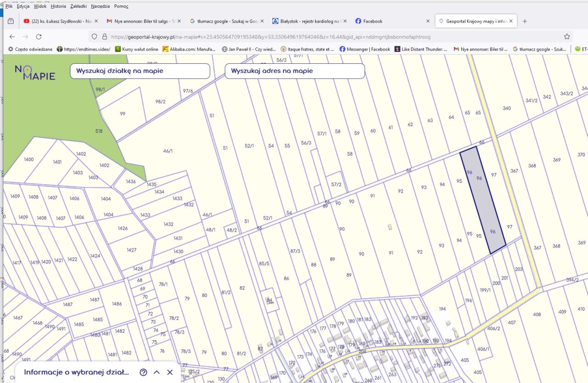This screenshot has width=588, height=383.
Task: Open the Zakładki menu
Action: click(x=79, y=6)
